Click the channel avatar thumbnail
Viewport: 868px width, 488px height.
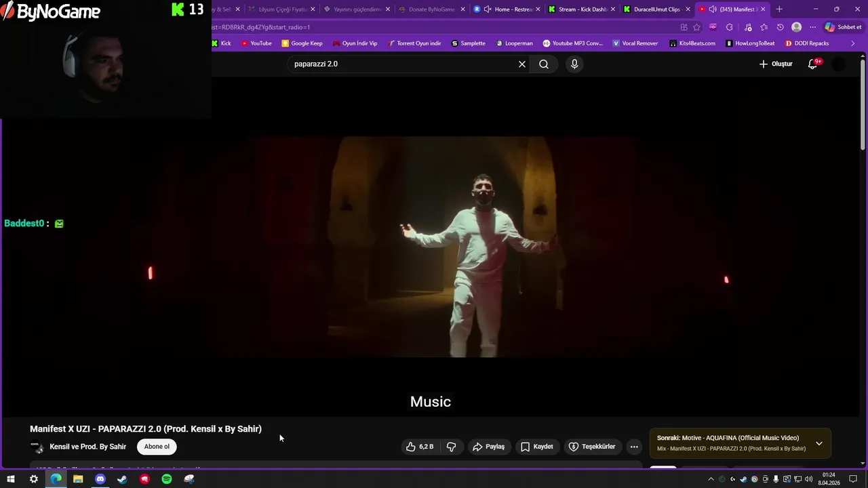37,447
